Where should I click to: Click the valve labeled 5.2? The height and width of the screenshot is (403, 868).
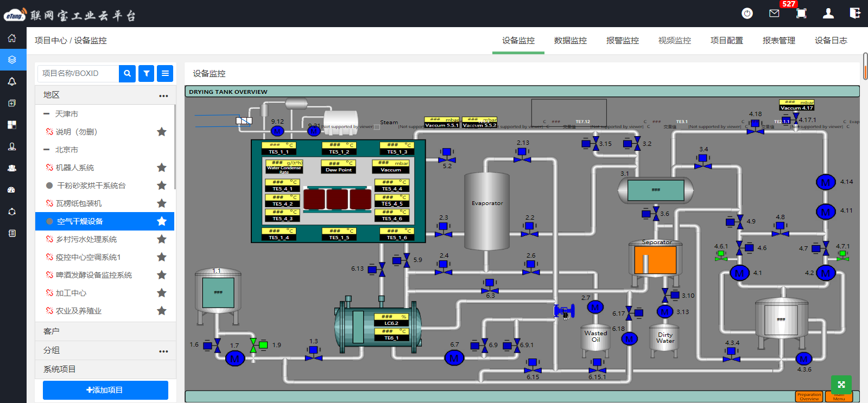(447, 156)
